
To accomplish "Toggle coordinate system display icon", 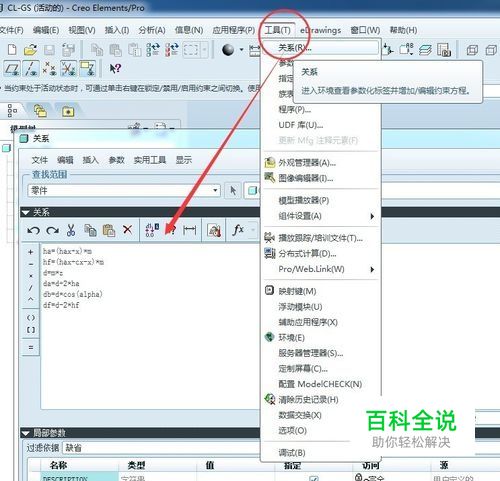I will pos(69,69).
